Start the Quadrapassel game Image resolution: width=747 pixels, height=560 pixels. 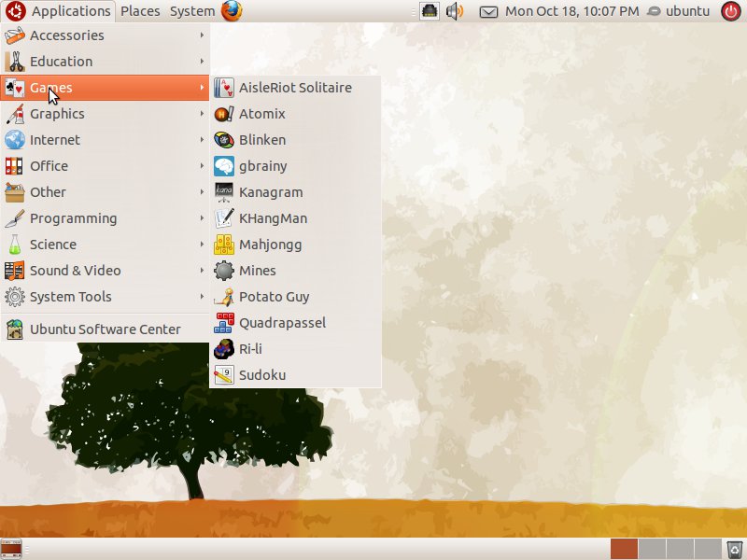(x=295, y=323)
